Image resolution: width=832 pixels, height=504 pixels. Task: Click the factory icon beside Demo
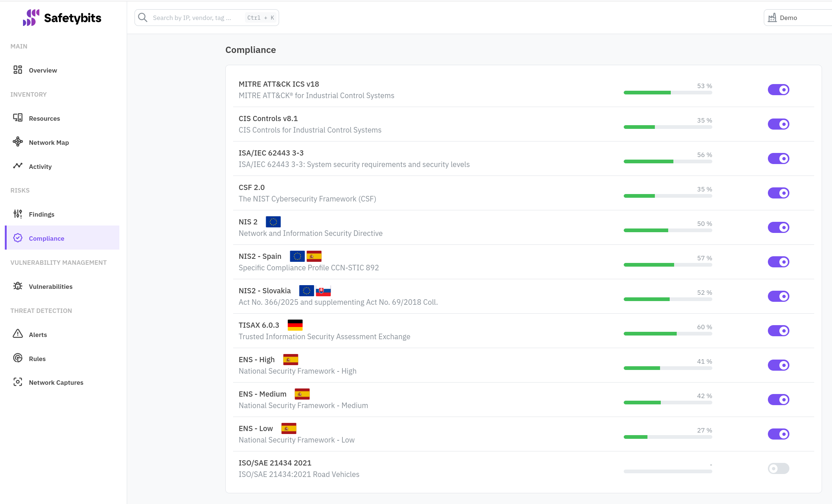(772, 17)
